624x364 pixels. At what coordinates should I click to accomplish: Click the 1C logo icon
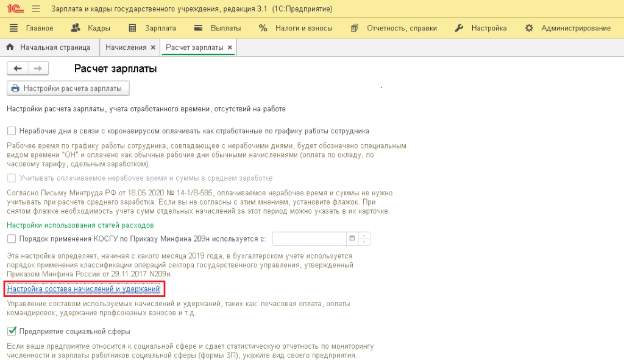13,10
